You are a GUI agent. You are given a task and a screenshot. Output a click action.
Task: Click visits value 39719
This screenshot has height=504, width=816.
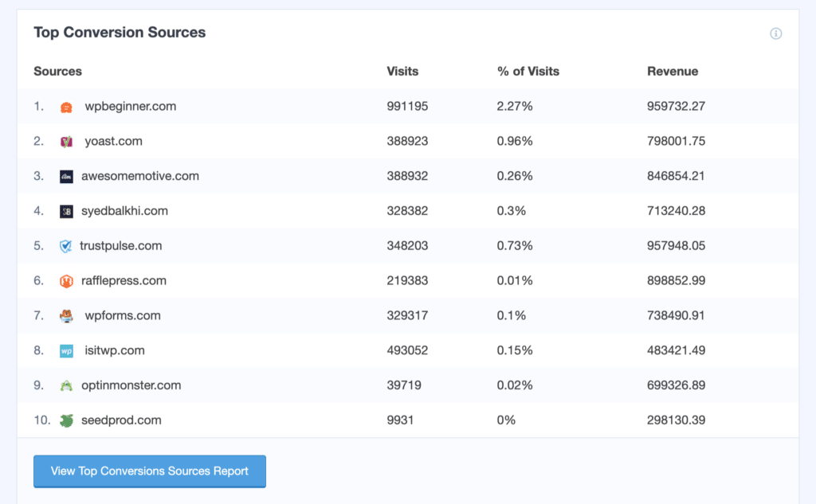pyautogui.click(x=404, y=385)
